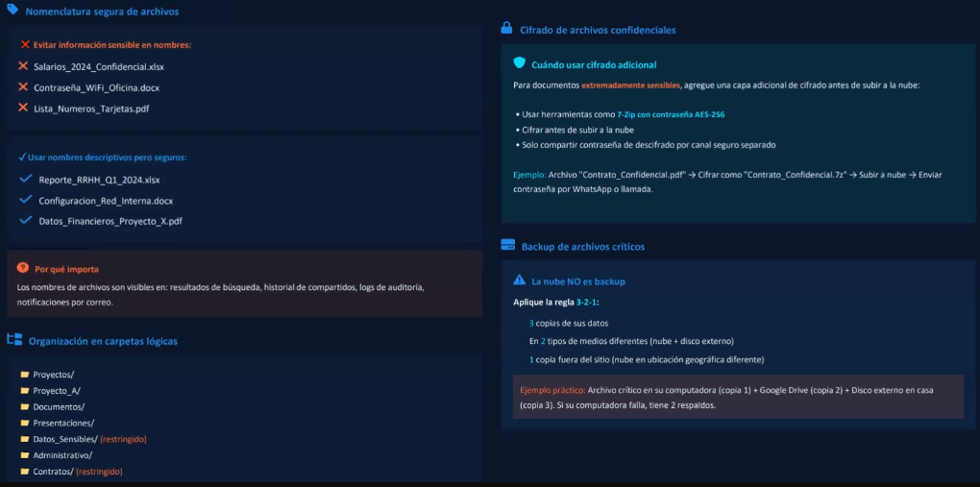Screen dimensions: 980x487
Task: Click the checkmark next to Datos_Financieros_Proyecto_X.pdf
Action: point(26,221)
